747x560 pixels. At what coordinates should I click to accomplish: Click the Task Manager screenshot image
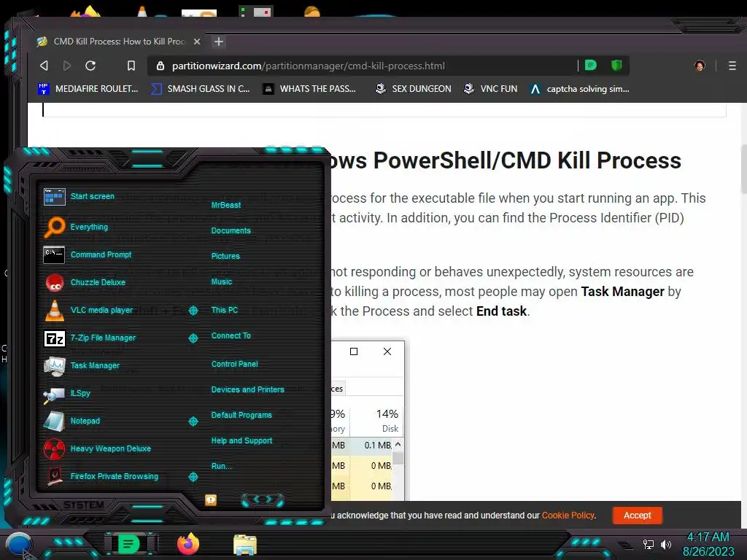(x=368, y=421)
